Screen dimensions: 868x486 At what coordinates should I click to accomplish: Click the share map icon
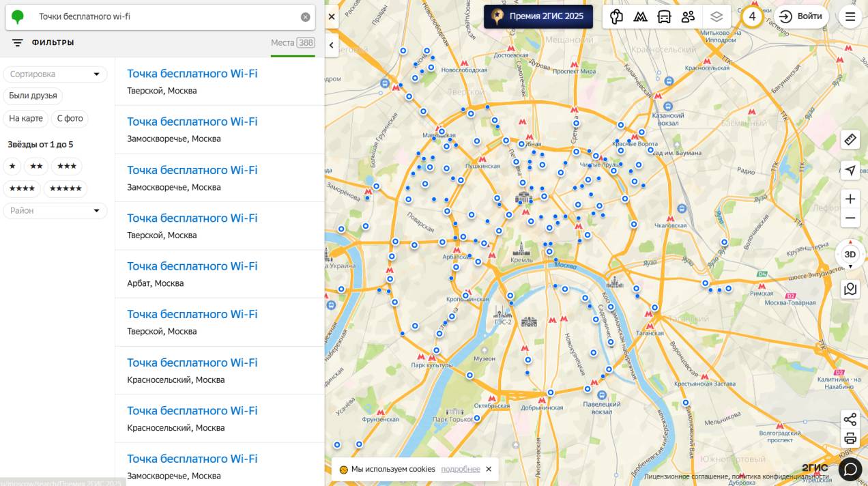click(850, 420)
